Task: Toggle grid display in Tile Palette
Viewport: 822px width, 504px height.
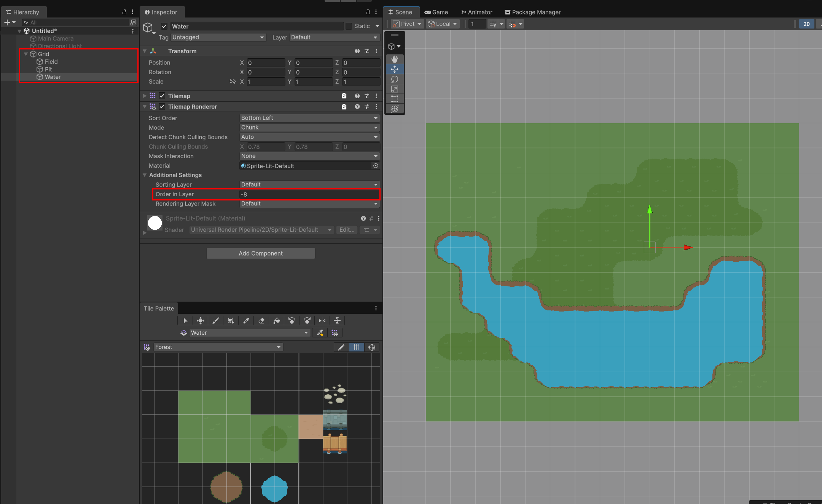Action: (x=356, y=347)
